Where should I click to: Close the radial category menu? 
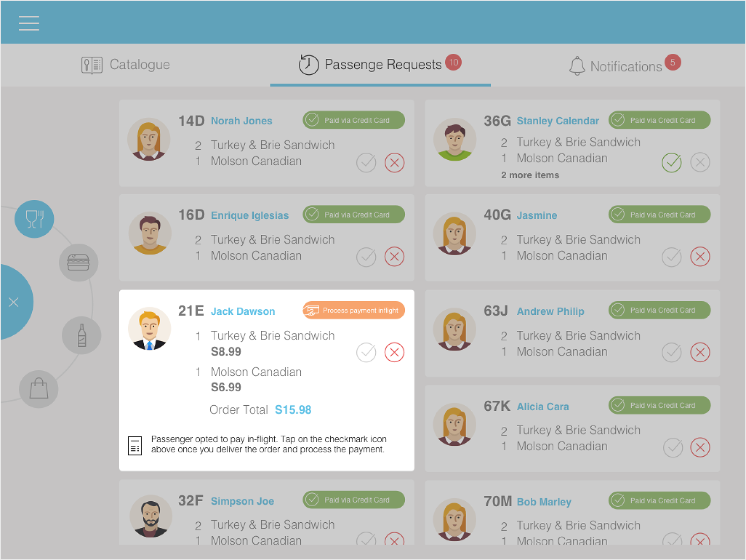14,302
